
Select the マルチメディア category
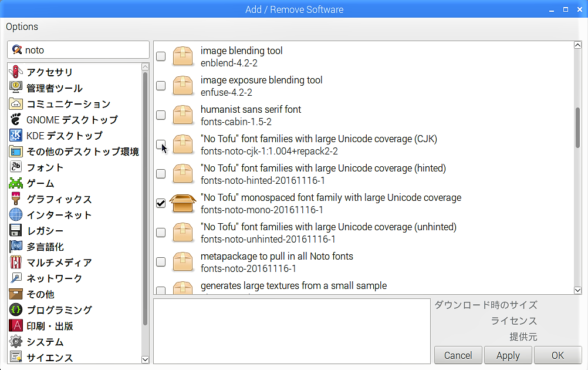tap(59, 263)
